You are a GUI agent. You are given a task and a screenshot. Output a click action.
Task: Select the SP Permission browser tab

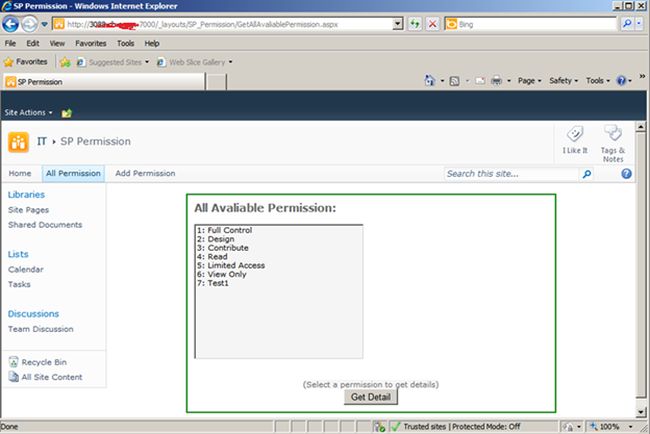coord(104,82)
